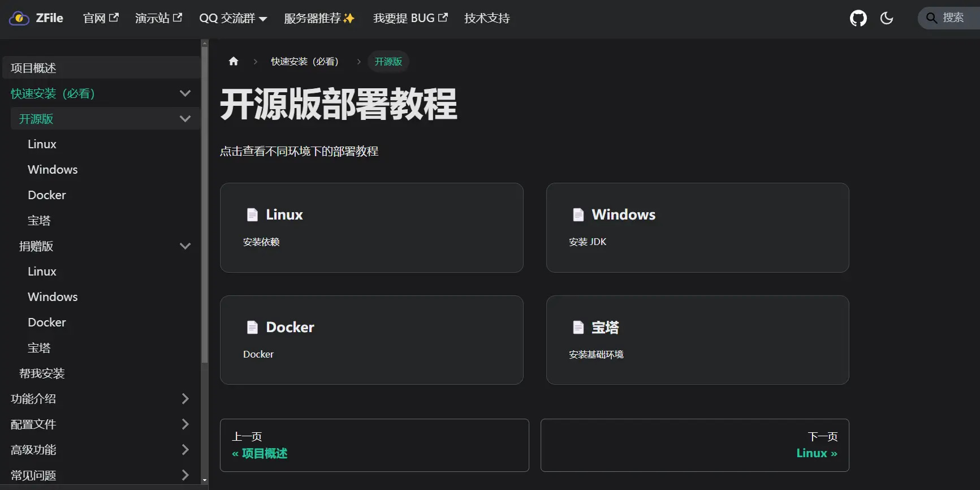Screen dimensions: 980x490
Task: Expand the 功能介绍 sidebar section
Action: 185,399
